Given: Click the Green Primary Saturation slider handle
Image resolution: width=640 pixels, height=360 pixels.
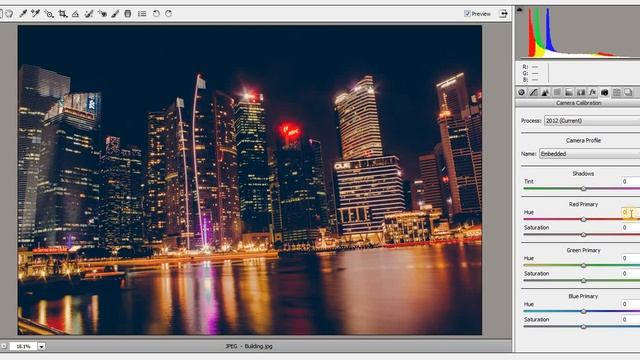Looking at the screenshot, I should (x=584, y=281).
